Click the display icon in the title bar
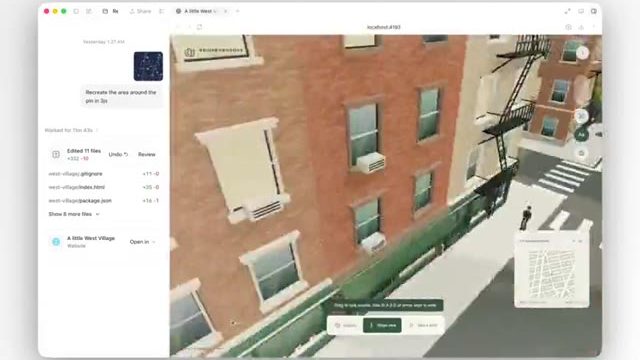Image resolution: width=640 pixels, height=360 pixels. 581,11
